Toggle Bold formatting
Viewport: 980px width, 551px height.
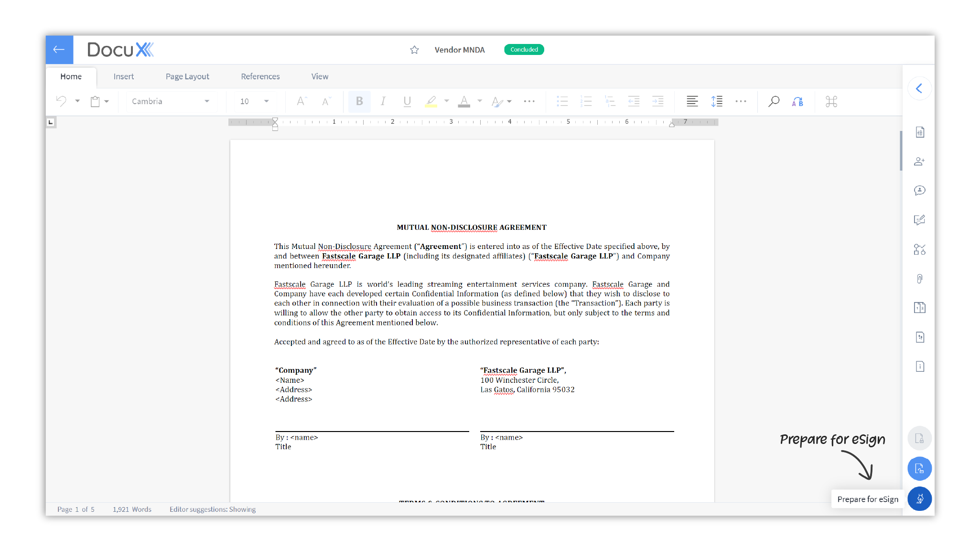tap(359, 101)
